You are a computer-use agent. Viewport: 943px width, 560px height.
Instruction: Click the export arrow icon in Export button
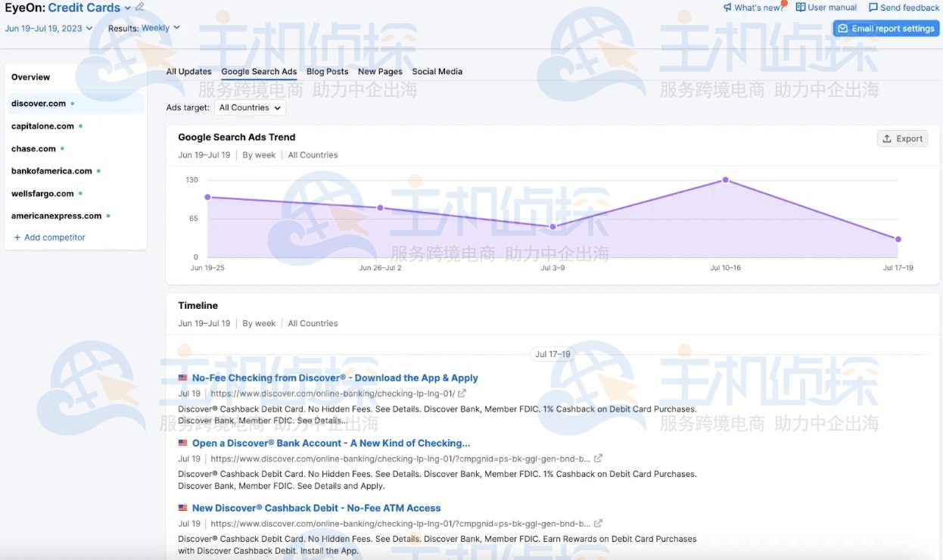click(887, 138)
